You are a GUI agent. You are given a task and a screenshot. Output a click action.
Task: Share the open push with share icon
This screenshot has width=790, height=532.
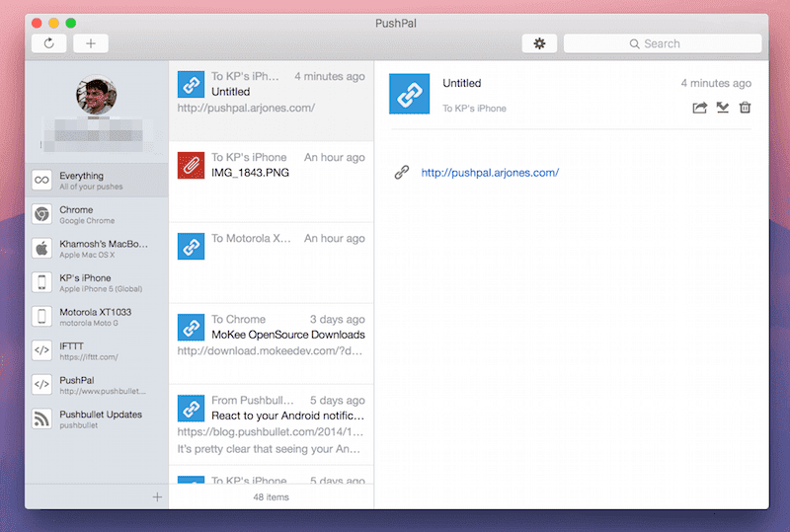pos(700,108)
